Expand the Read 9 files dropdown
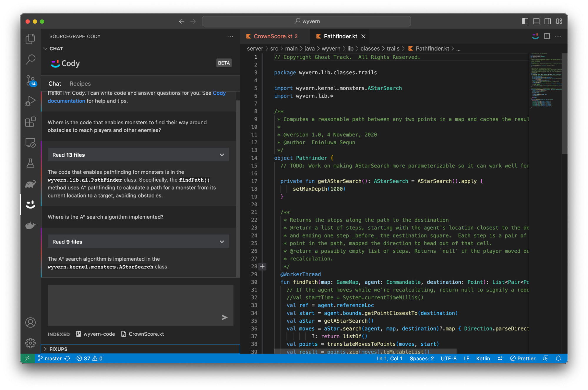Screen dimensions: 588x390 (x=138, y=242)
